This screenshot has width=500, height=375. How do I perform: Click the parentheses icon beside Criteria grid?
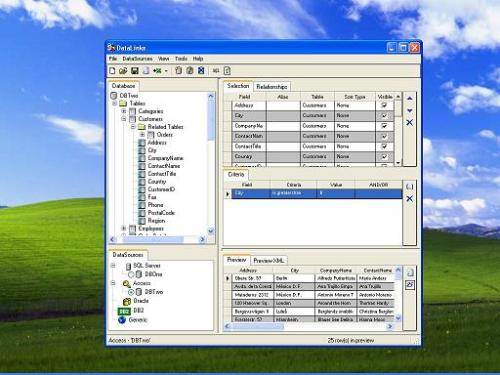pyautogui.click(x=410, y=187)
